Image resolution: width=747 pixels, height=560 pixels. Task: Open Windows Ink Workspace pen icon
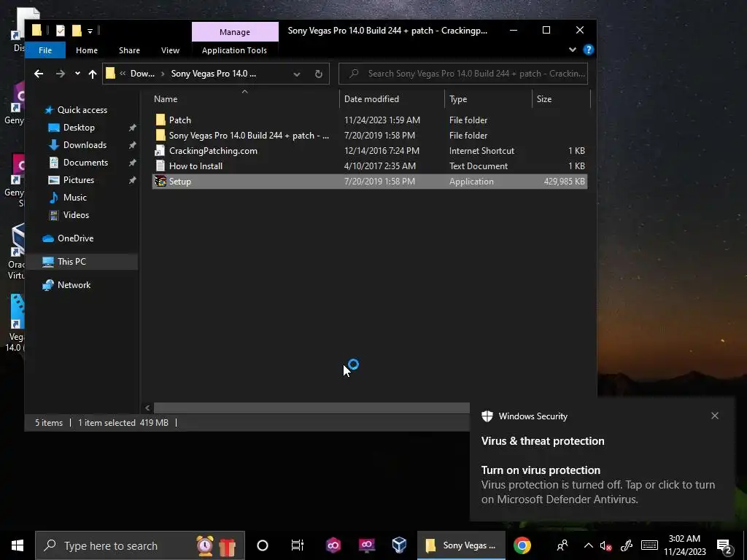pos(627,545)
